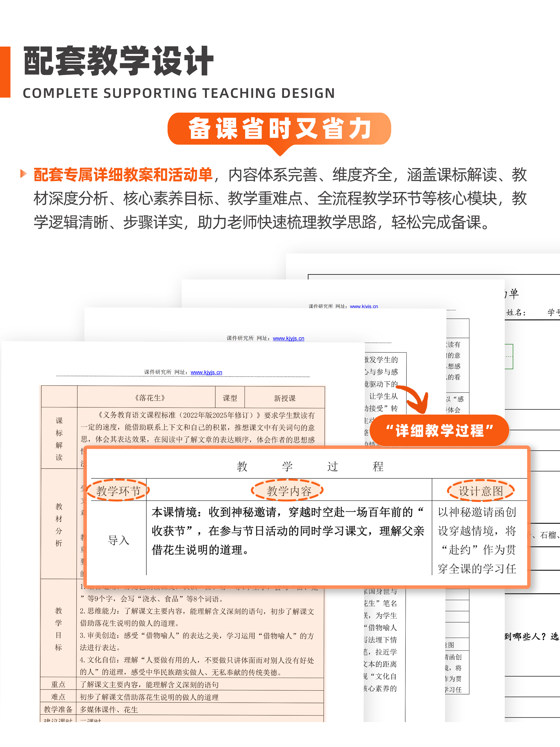Click the callout title 教学过程
The image size is (560, 747).
tap(310, 466)
